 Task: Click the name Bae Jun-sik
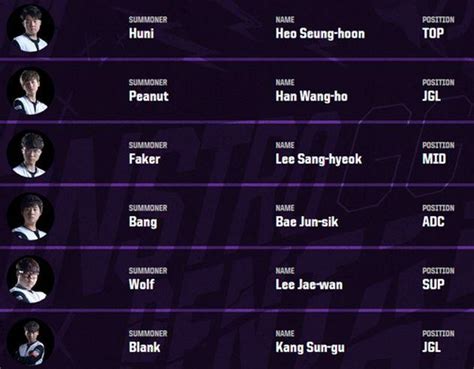(x=307, y=222)
